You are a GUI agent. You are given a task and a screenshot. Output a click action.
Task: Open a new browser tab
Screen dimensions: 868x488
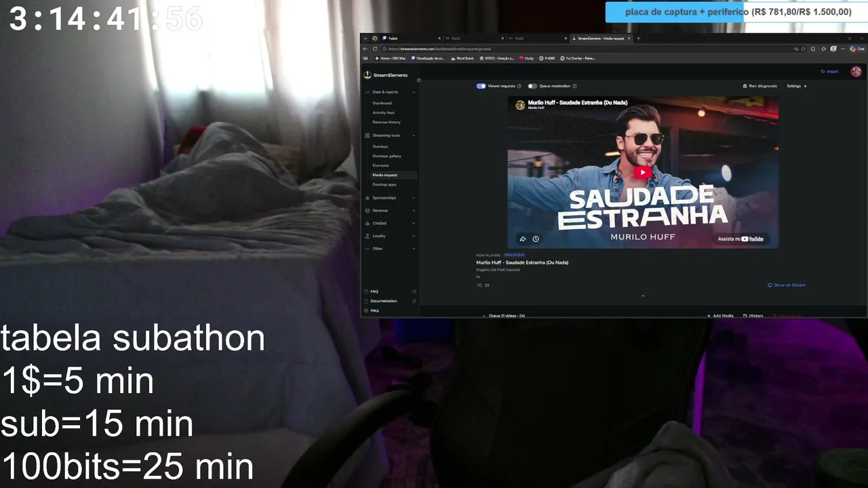tap(638, 39)
